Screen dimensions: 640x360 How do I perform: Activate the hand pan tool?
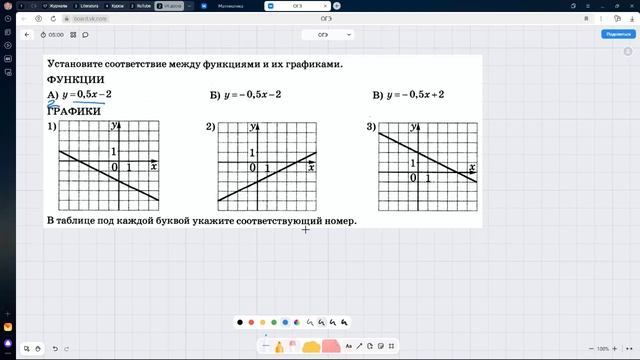click(38, 349)
